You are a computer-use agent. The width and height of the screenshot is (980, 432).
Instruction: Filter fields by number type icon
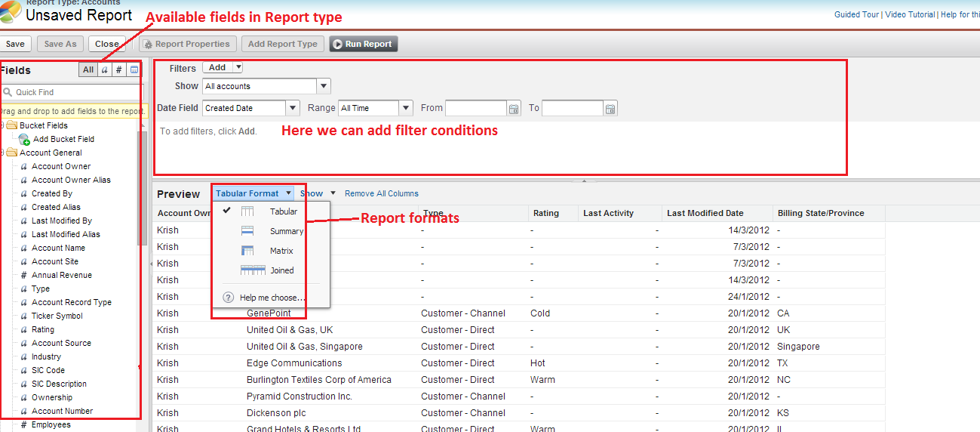click(x=119, y=69)
